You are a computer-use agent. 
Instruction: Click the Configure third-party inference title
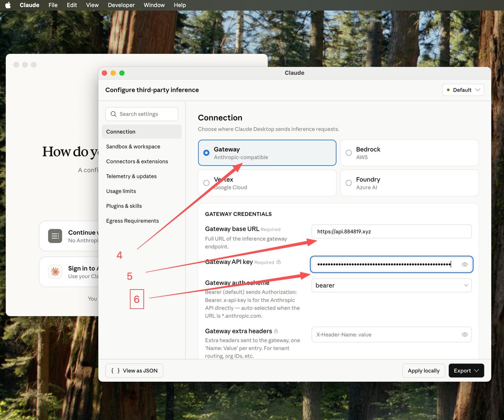tap(152, 90)
